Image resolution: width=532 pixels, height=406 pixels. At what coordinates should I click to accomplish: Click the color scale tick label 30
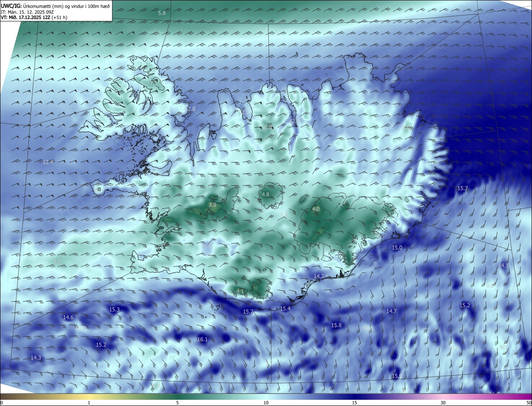[443, 403]
